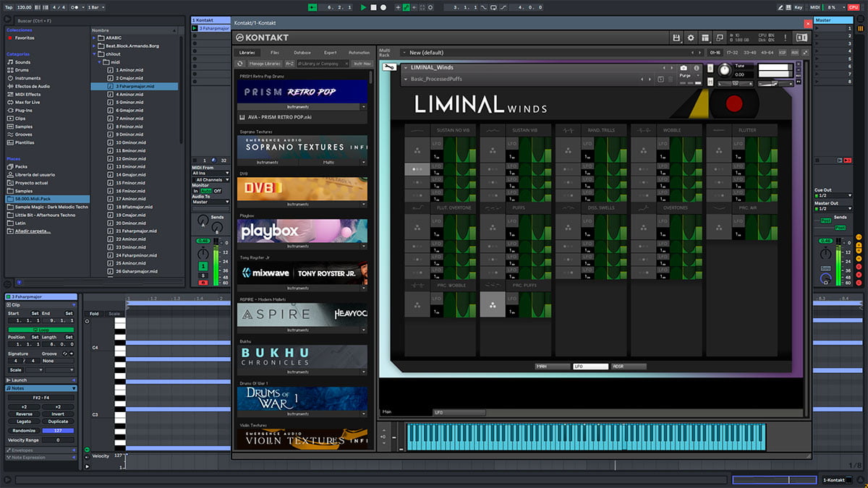868x488 pixels.
Task: Turn the Tune knob in Kontakt
Action: click(x=725, y=71)
